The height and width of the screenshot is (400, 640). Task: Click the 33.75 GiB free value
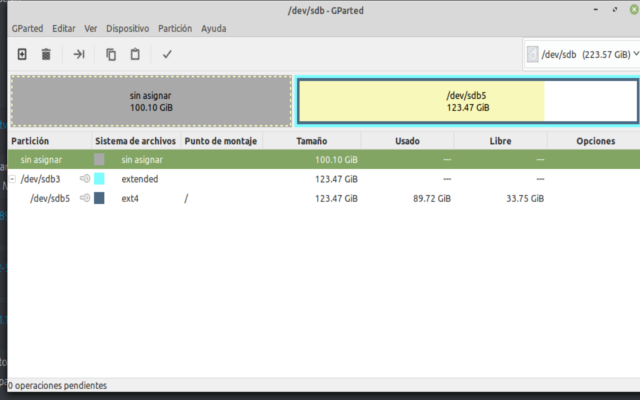[525, 198]
